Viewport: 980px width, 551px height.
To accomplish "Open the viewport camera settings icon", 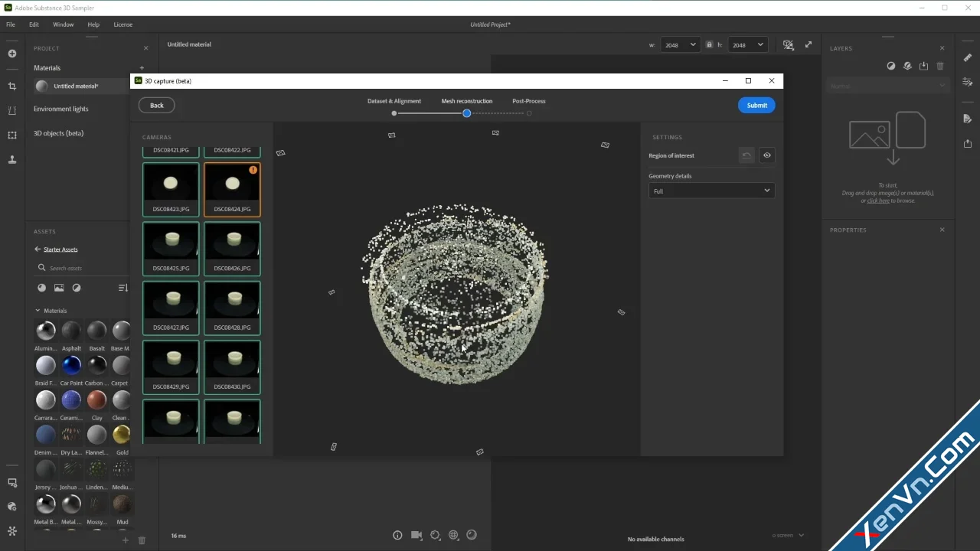I will [416, 536].
